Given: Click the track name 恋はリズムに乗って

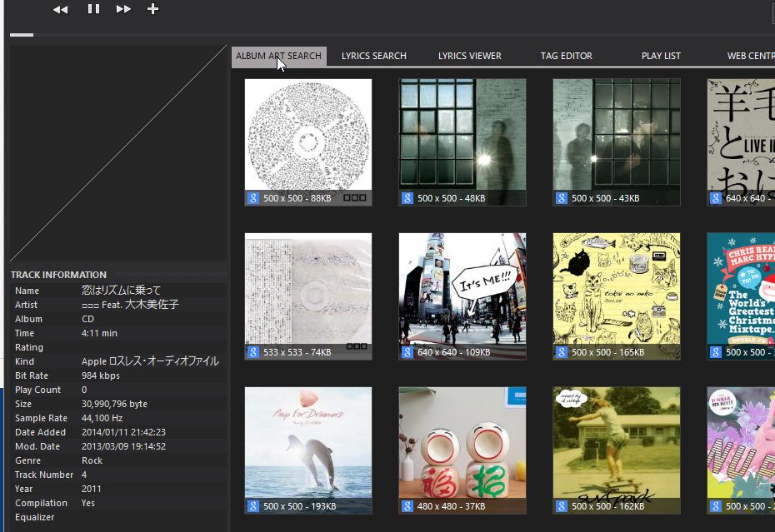Looking at the screenshot, I should point(121,291).
